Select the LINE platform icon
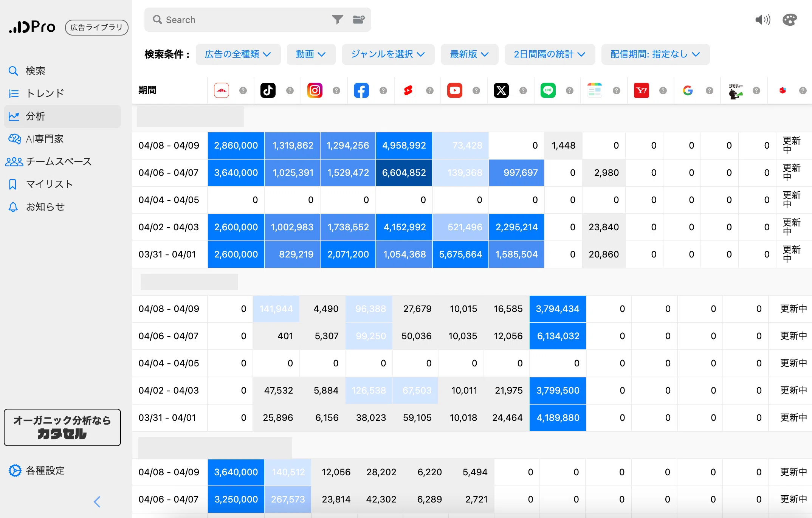Screen dimensions: 812x518 (x=548, y=90)
